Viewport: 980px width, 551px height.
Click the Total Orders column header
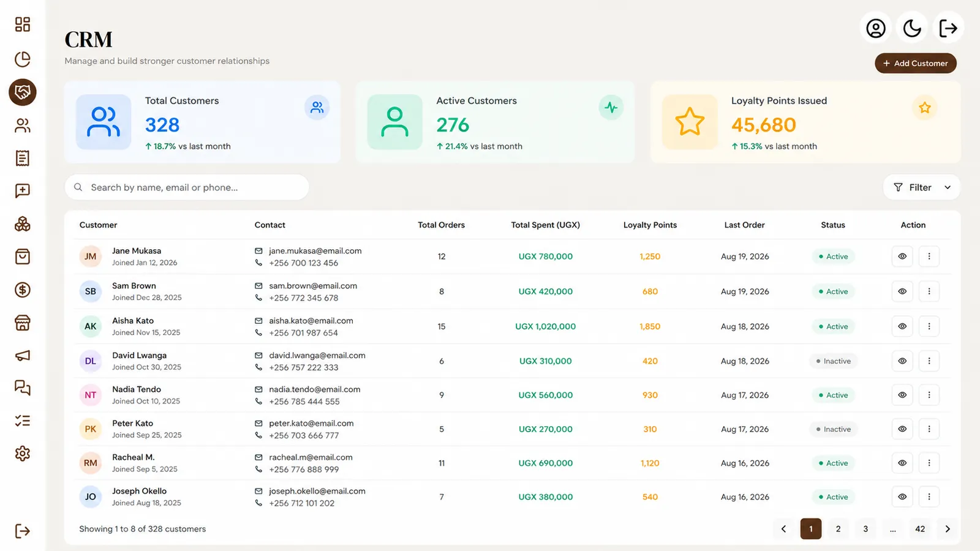(x=441, y=225)
